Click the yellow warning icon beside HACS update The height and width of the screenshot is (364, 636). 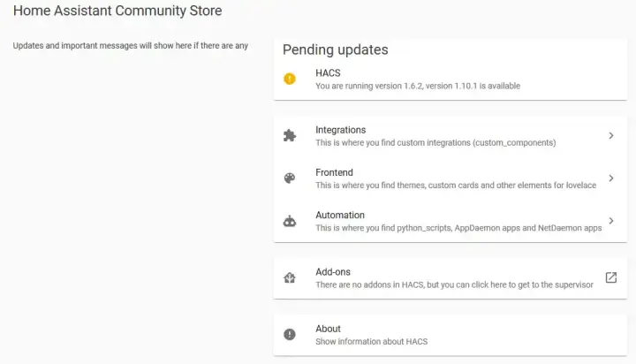tap(289, 79)
